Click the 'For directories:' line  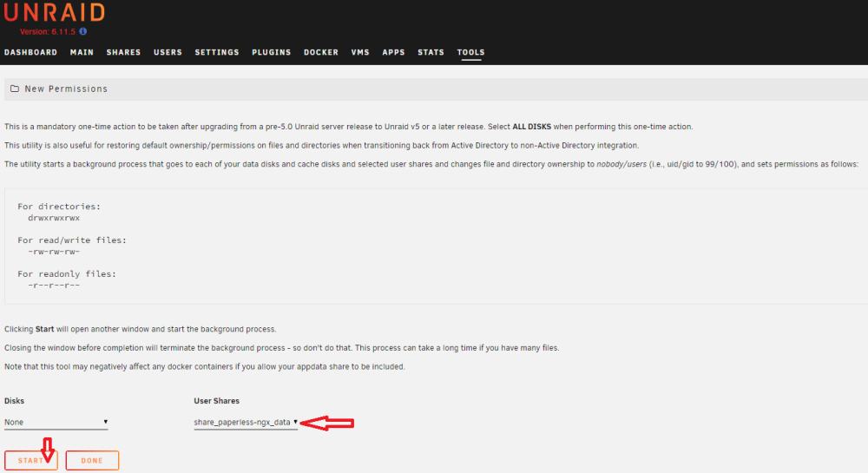[x=59, y=207]
